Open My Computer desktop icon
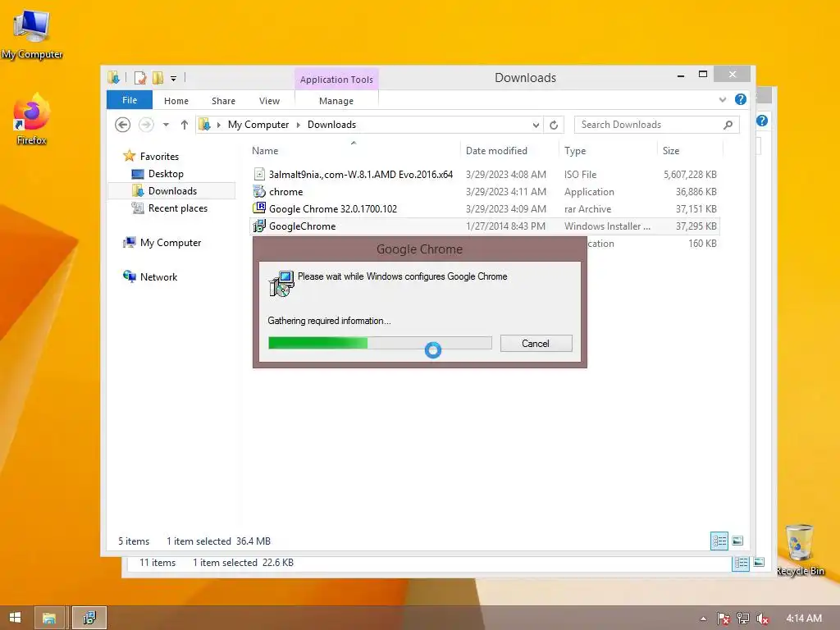Screen dimensions: 840x630 32,33
